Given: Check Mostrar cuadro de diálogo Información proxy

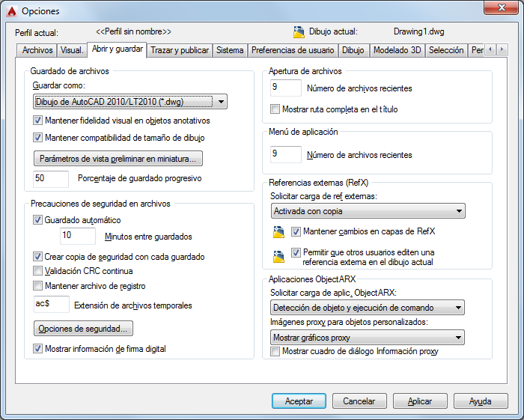Looking at the screenshot, I should click(x=275, y=351).
